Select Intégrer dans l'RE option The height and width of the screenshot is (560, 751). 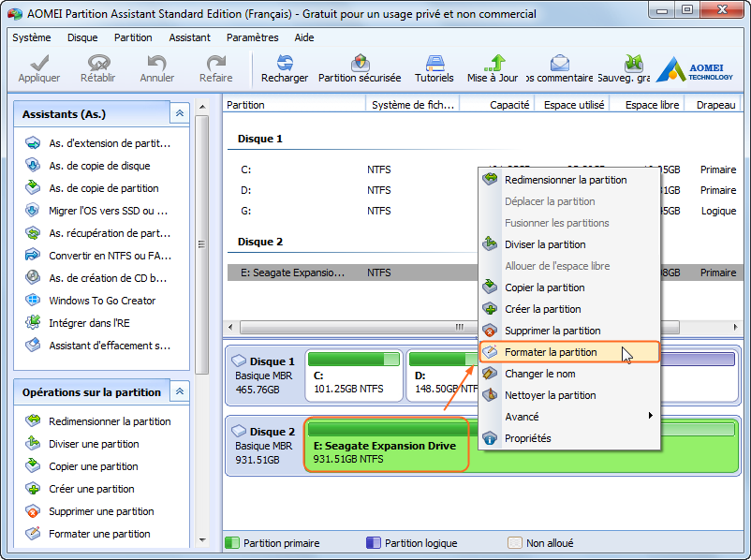(79, 323)
